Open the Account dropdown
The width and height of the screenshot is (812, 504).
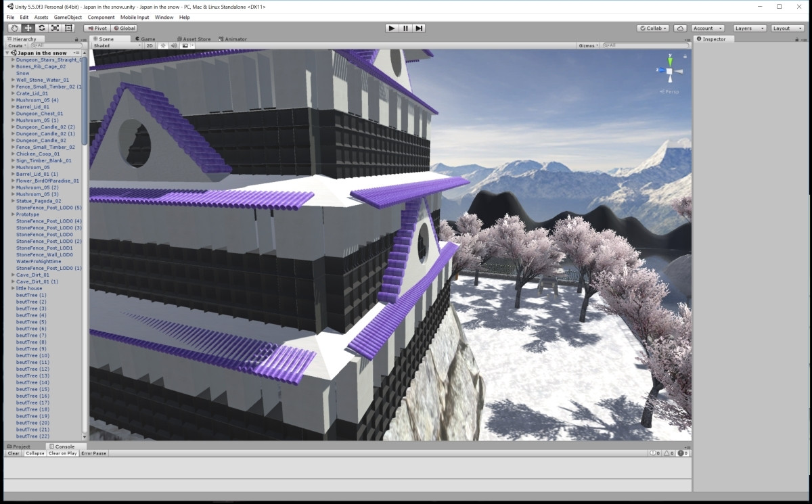point(708,28)
